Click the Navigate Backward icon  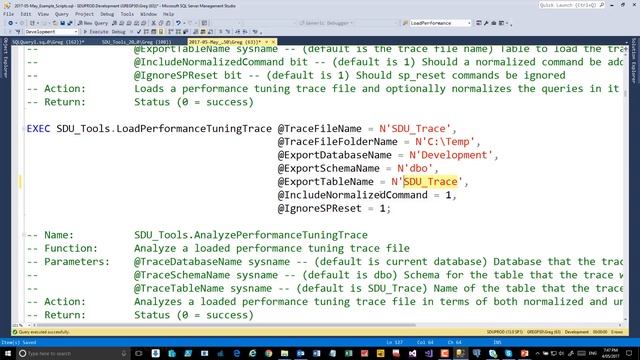(11, 23)
